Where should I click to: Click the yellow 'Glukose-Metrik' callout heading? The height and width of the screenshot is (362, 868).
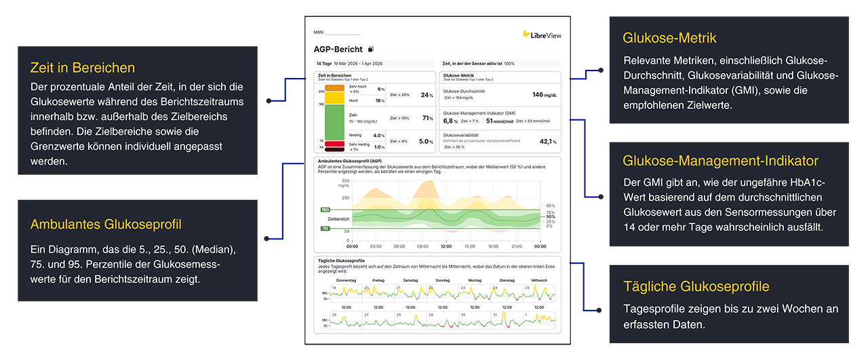tap(669, 38)
